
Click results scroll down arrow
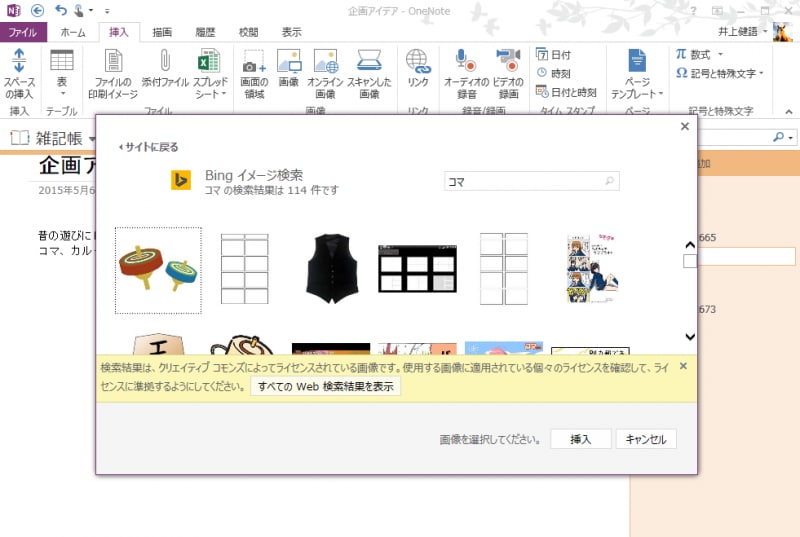click(690, 337)
